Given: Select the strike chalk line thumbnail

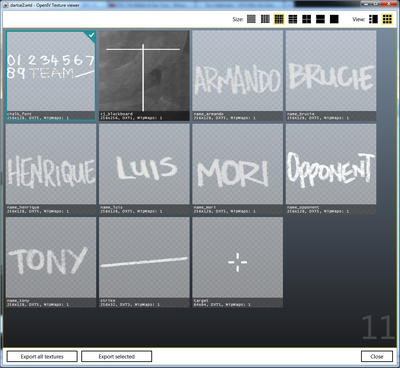Looking at the screenshot, I should click(x=144, y=262).
